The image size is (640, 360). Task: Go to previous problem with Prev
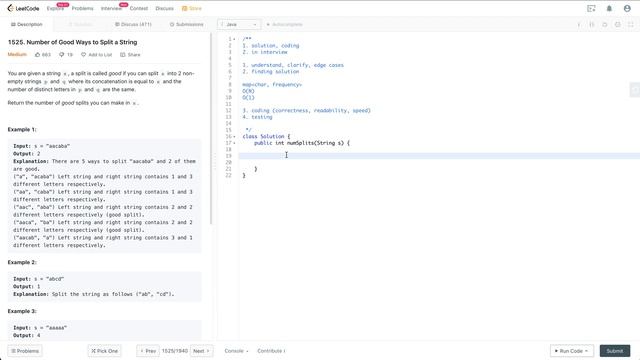click(148, 351)
